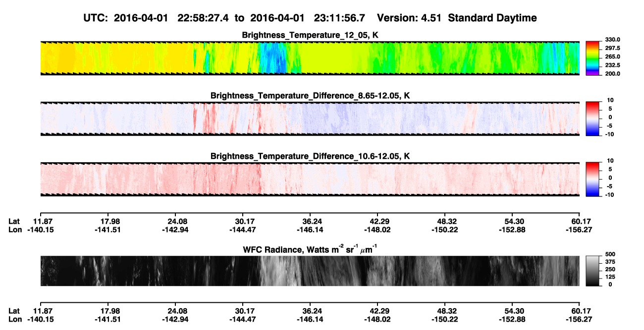Screen dimensions: 644x330
Task: Select the Brightness_Temperature_12_05, K panel title
Action: (310, 35)
